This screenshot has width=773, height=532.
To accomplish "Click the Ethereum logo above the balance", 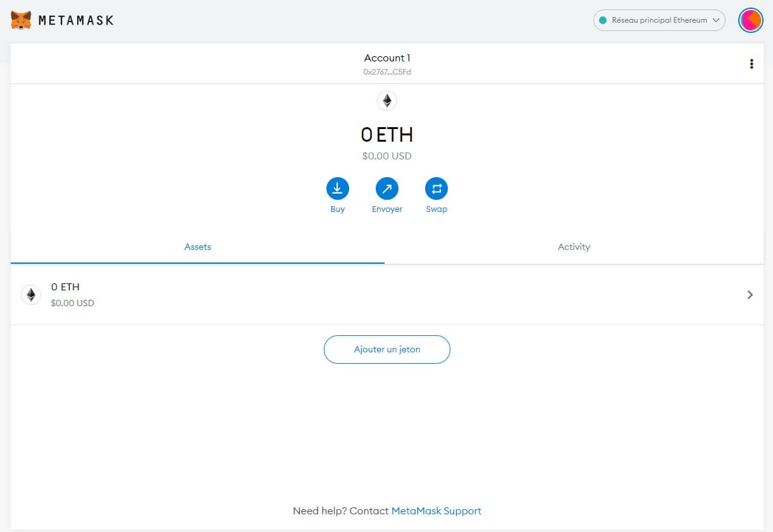I will [387, 101].
